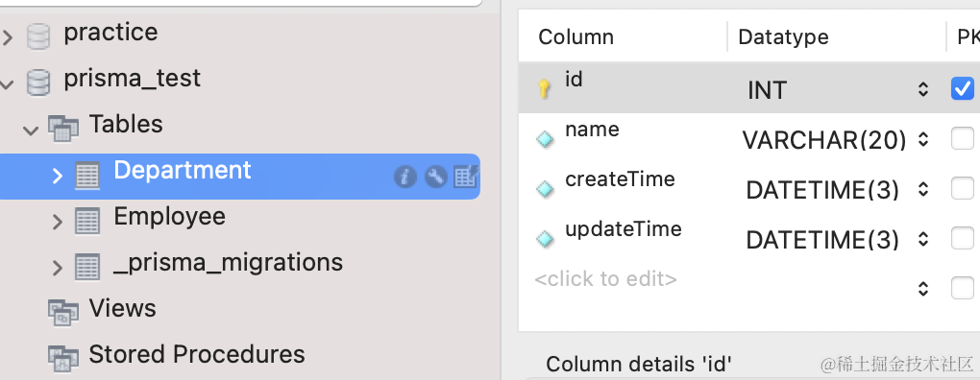Open datatype dropdown for VARCHAR(20)

pyautogui.click(x=923, y=140)
